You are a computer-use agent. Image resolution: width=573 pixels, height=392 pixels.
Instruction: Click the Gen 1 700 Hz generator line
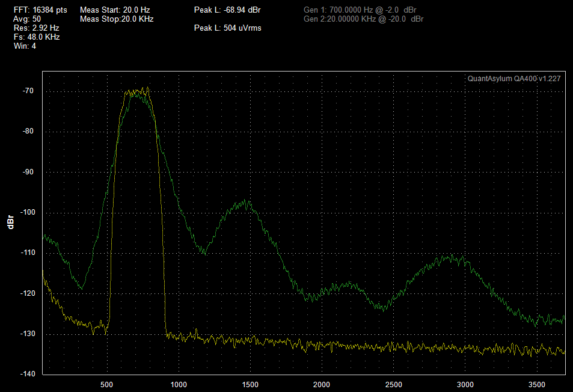click(x=360, y=10)
